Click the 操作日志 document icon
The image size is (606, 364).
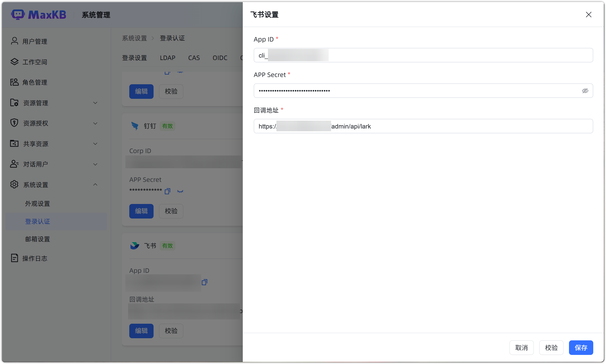coord(14,258)
